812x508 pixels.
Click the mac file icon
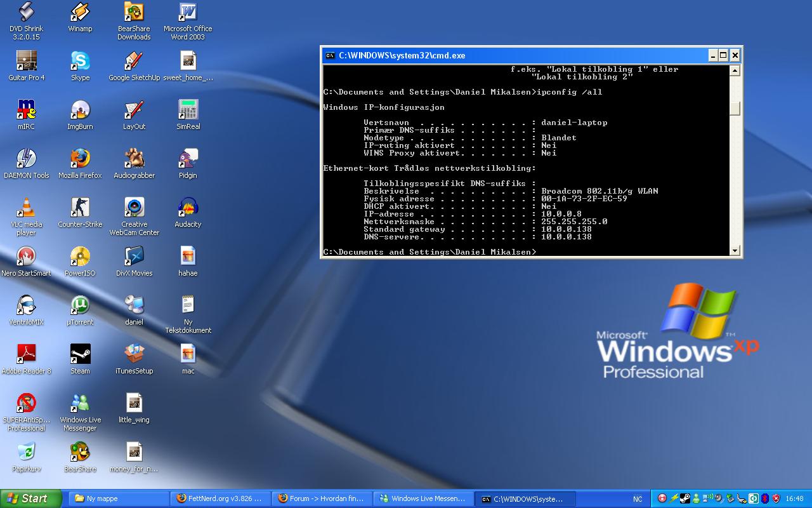pyautogui.click(x=188, y=359)
